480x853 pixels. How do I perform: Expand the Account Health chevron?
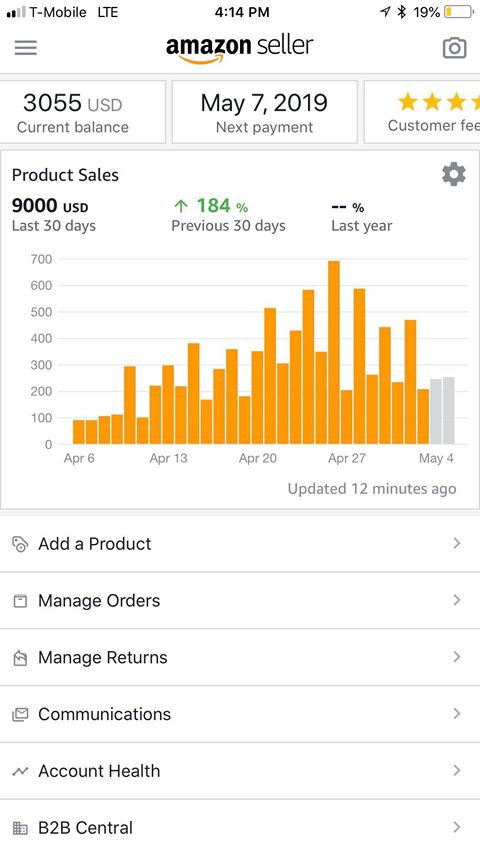[457, 770]
